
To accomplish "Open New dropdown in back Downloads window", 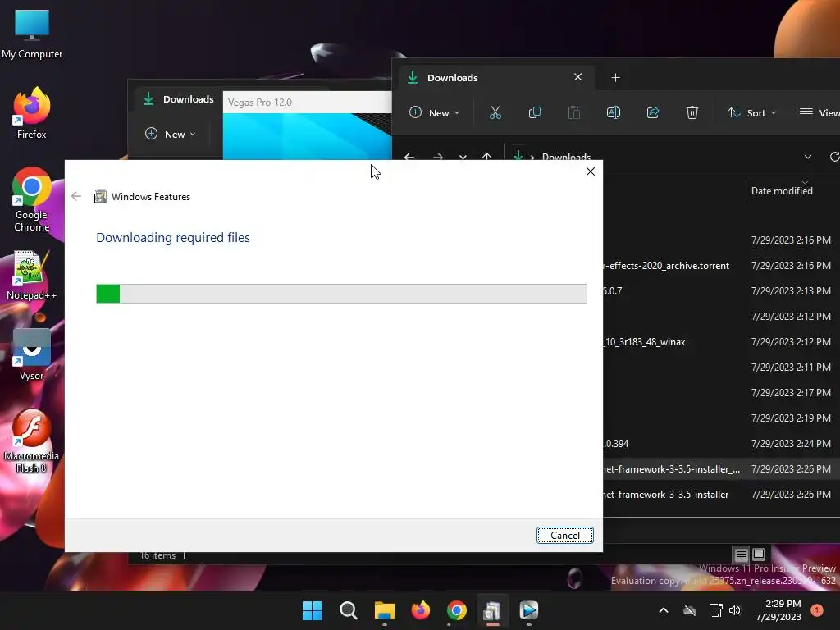I will point(171,134).
